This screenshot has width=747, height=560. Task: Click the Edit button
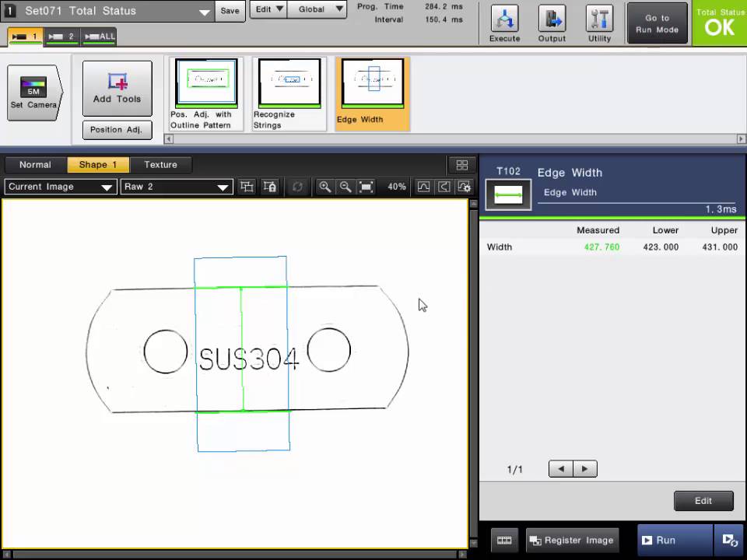pyautogui.click(x=703, y=501)
